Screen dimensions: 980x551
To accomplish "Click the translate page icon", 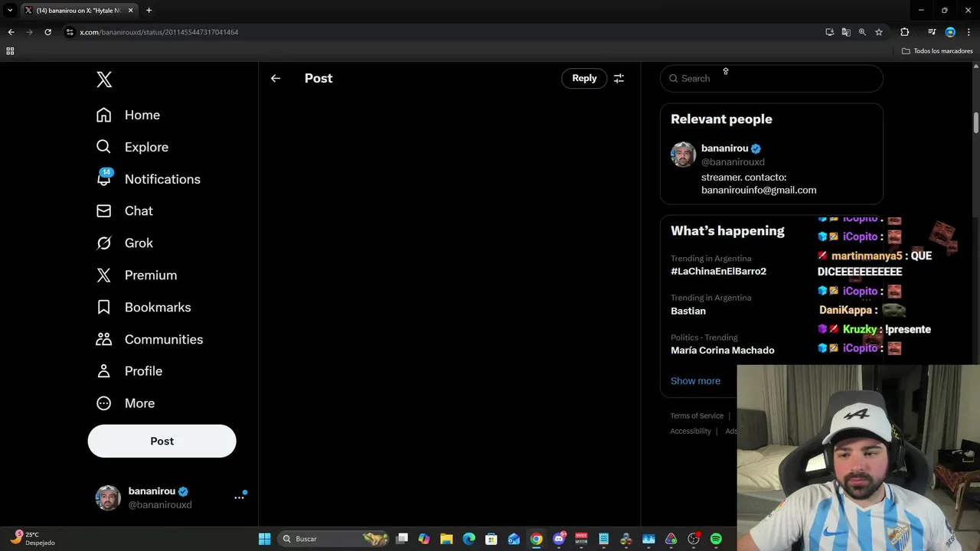I will [x=846, y=32].
